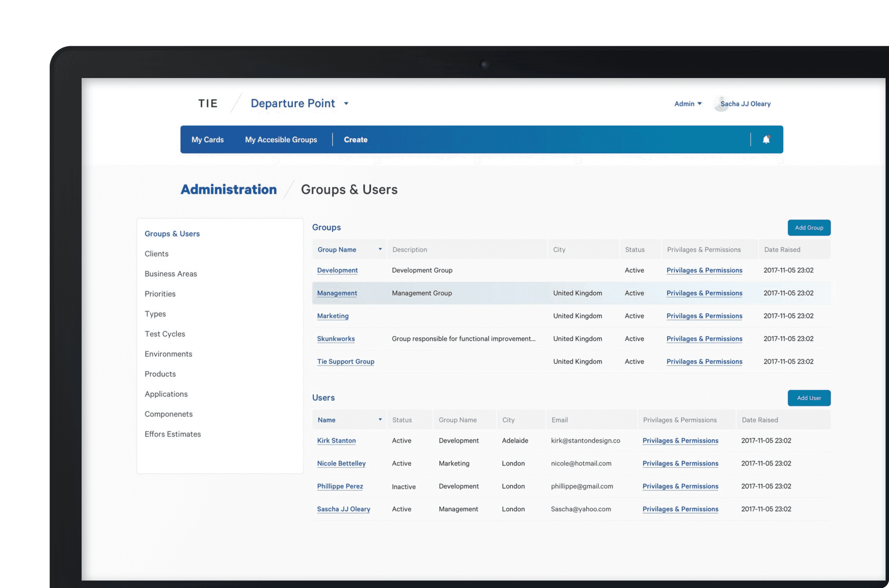Viewport: 889px width, 588px height.
Task: Select Create in the navigation bar
Action: click(x=355, y=140)
